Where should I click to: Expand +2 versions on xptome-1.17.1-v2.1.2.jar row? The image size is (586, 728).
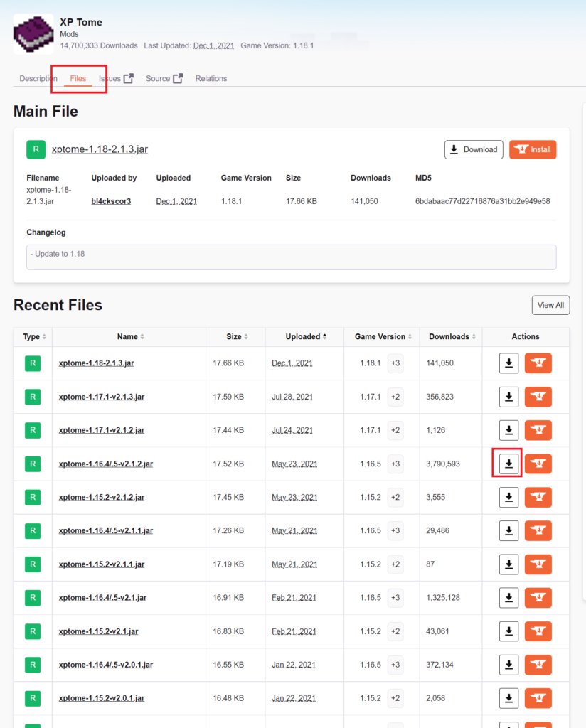click(395, 430)
